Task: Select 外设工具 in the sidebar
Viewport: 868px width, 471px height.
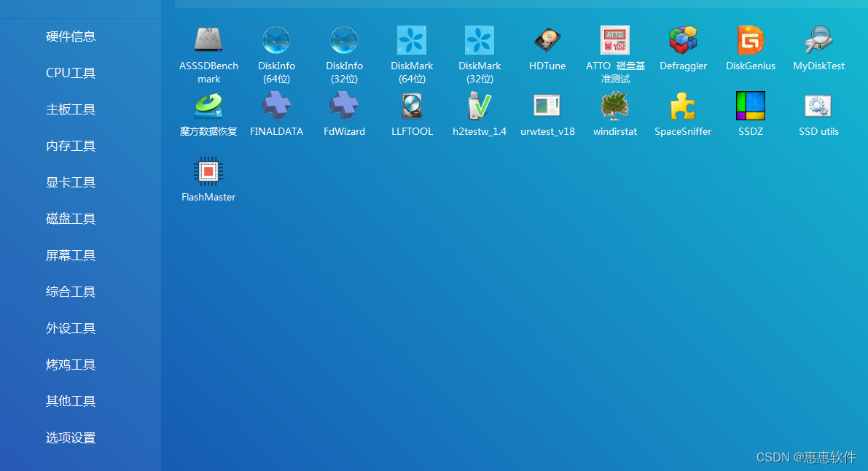Action: tap(71, 329)
